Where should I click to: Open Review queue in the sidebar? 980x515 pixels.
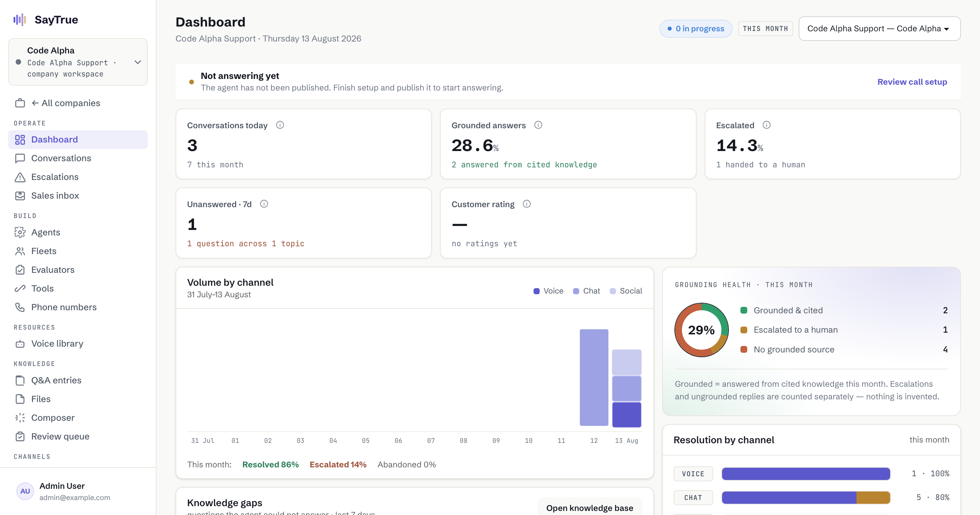pos(78,436)
